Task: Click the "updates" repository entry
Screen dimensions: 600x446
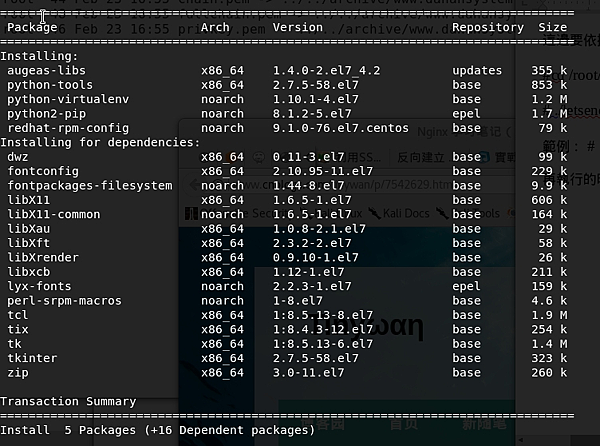Action: [x=477, y=71]
